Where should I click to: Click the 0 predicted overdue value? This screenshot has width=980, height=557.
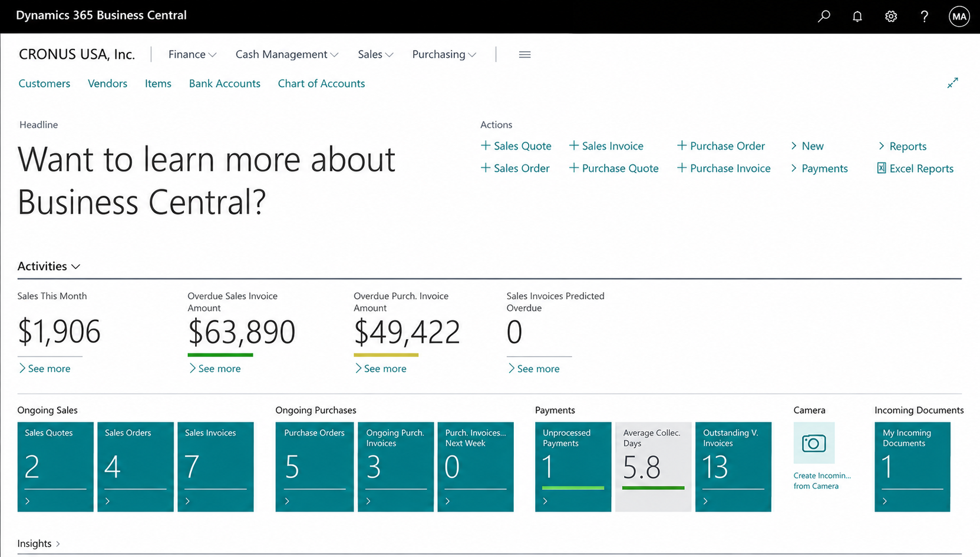tap(514, 332)
